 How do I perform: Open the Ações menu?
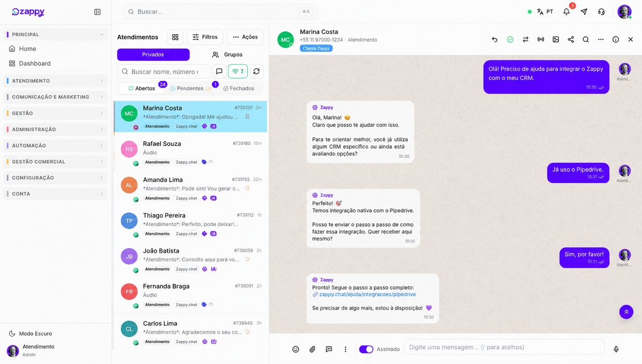pos(245,37)
